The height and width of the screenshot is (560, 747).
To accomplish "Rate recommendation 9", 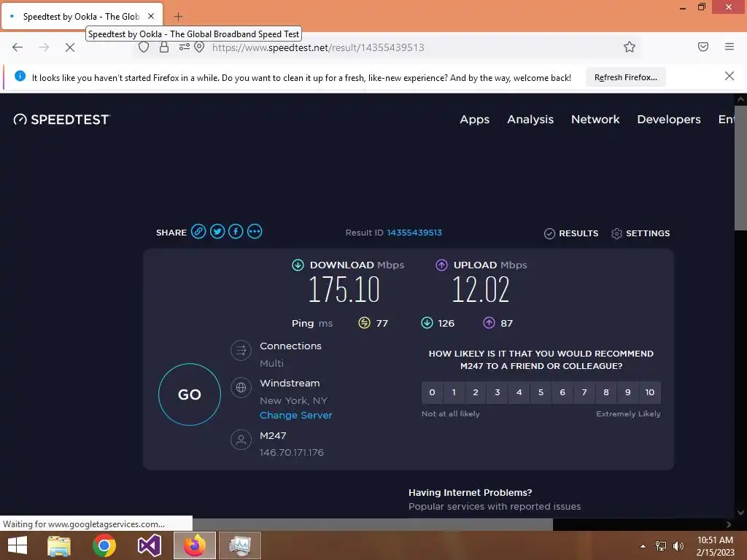I will 628,392.
